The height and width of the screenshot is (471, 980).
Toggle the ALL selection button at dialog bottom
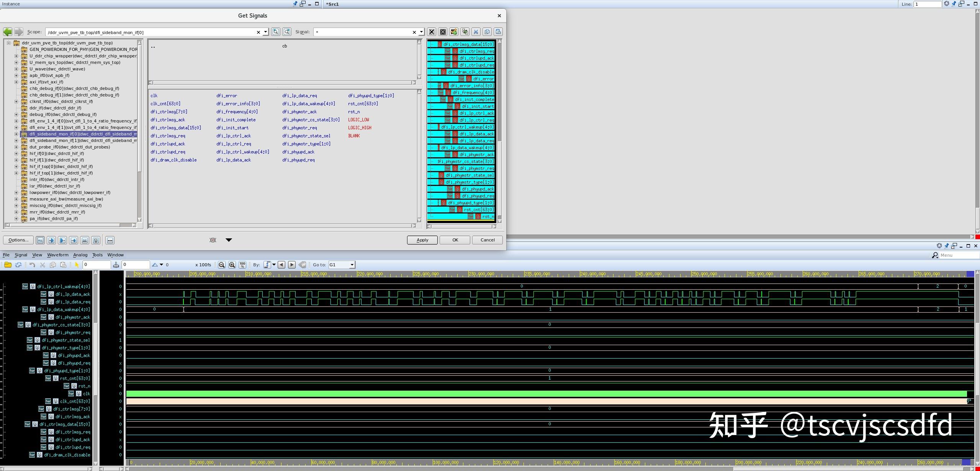40,240
